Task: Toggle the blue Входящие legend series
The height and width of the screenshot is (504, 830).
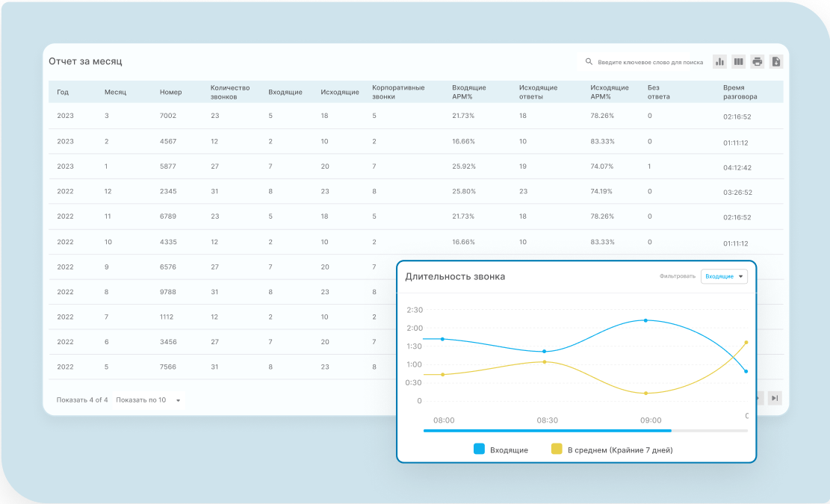Action: coord(480,449)
